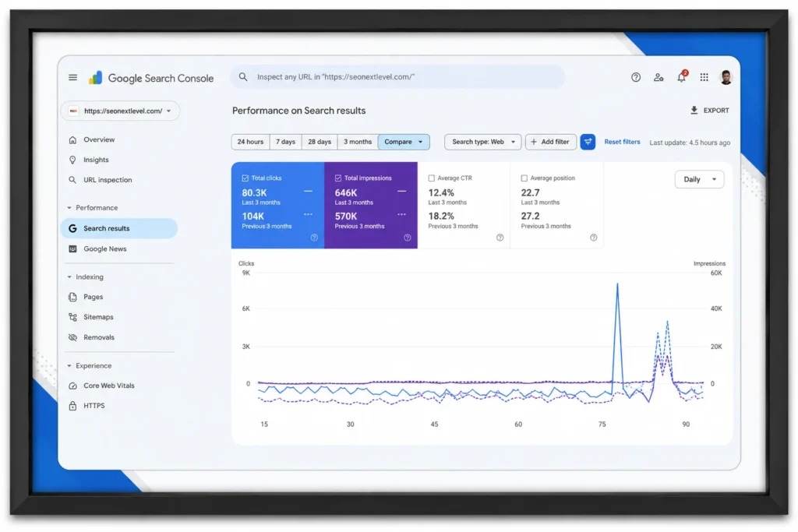Click the Add filter button

pyautogui.click(x=551, y=142)
